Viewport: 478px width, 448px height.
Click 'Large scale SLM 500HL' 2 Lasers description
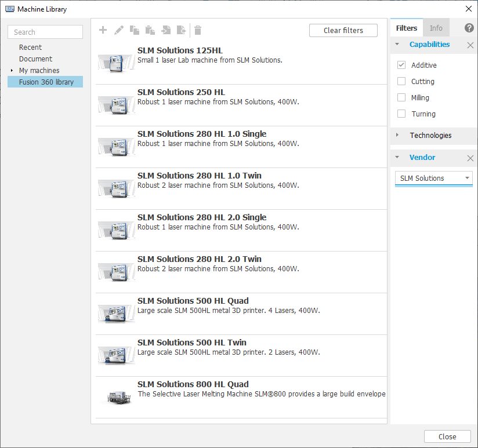[x=229, y=352]
